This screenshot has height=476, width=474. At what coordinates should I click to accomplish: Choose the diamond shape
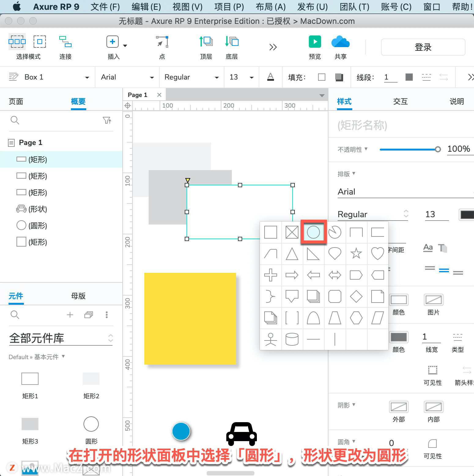click(356, 296)
